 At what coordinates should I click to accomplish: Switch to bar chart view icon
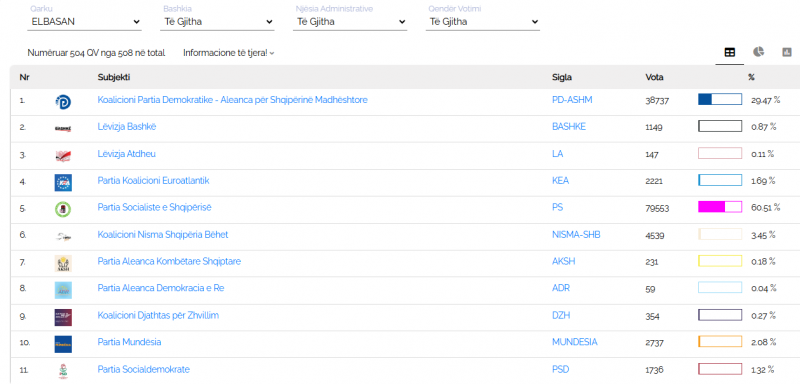coord(787,52)
